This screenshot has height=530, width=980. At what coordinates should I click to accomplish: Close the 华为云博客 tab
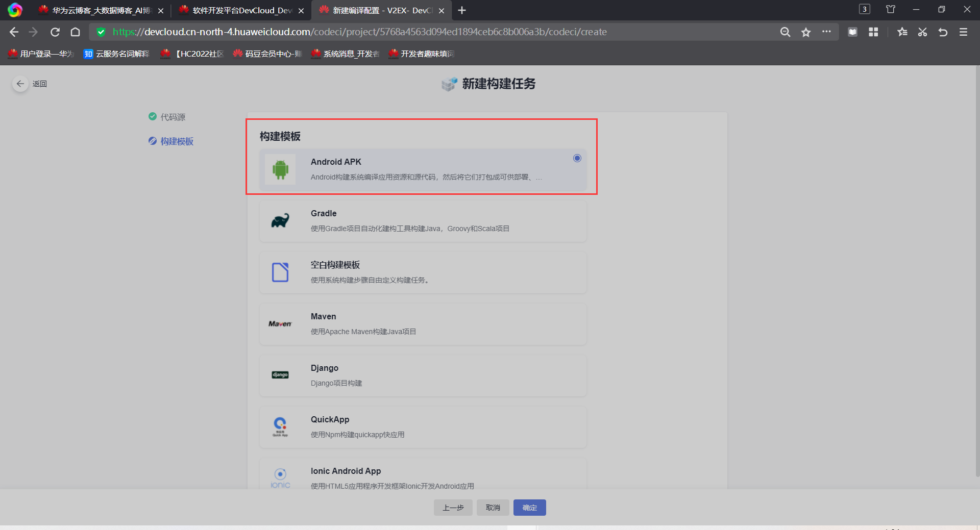(161, 11)
